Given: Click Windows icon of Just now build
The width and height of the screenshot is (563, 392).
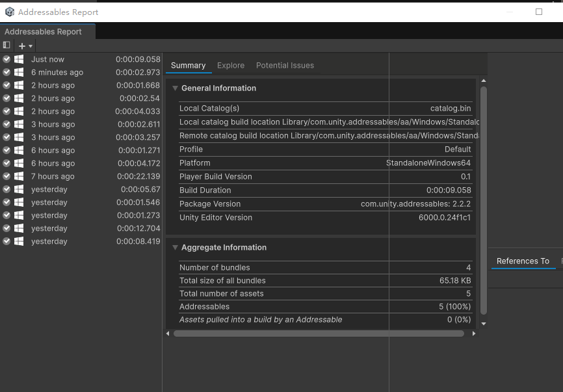Looking at the screenshot, I should pyautogui.click(x=19, y=59).
